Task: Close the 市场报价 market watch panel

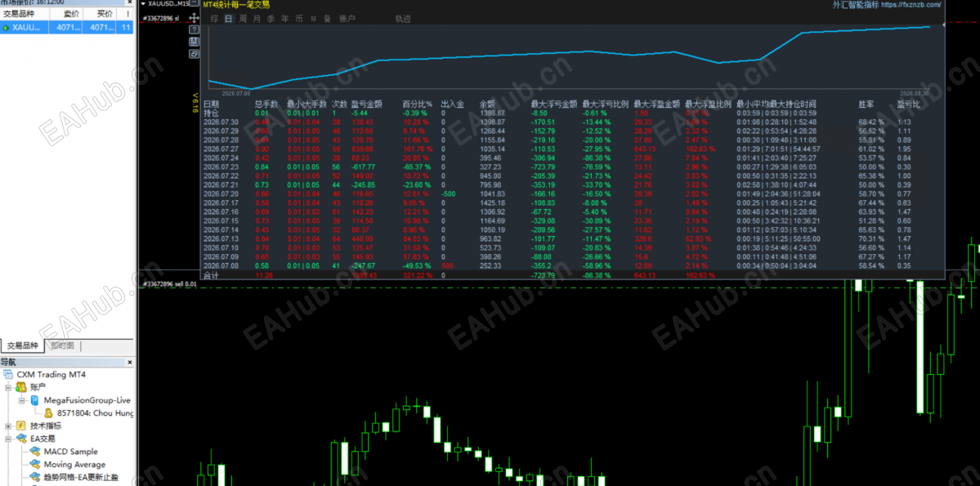Action: (x=130, y=2)
